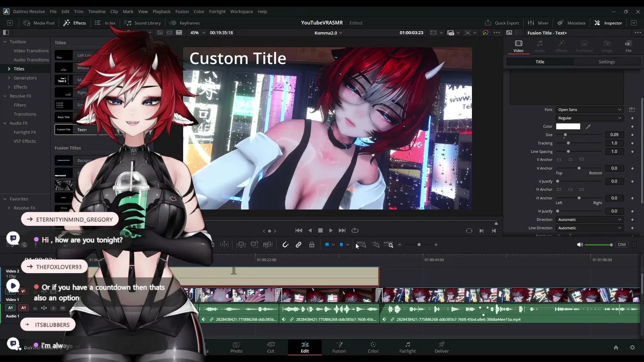
Task: Open the Open Sans font dropdown
Action: pyautogui.click(x=589, y=110)
